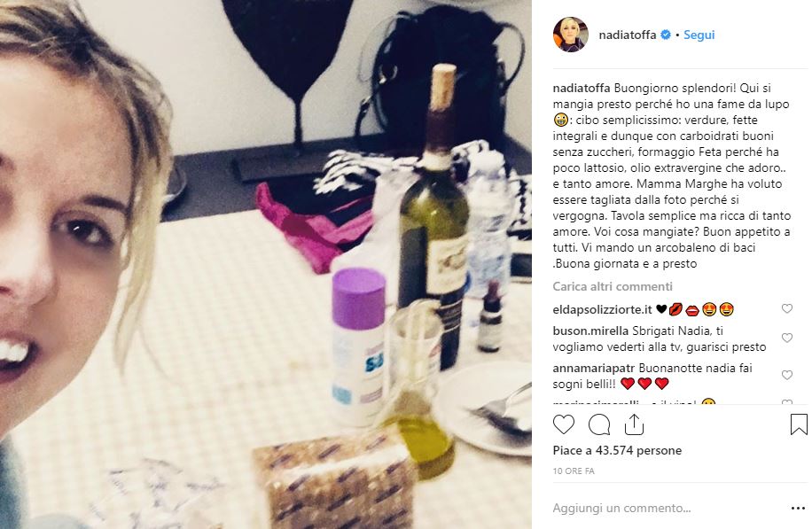Open the nadiatoffa username in the header
Screen dimensions: 812x529
627,35
